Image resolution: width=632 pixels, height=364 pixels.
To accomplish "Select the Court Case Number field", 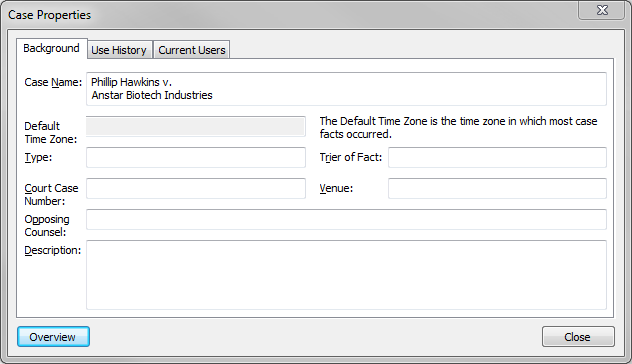I will pos(196,188).
